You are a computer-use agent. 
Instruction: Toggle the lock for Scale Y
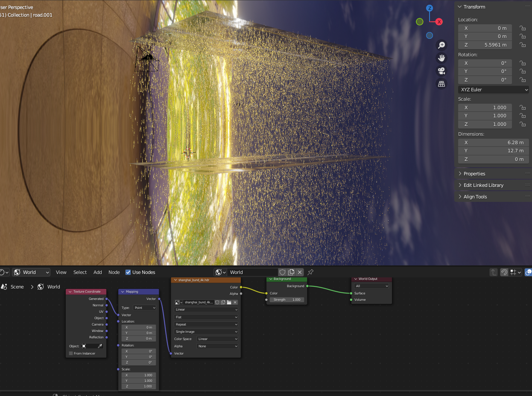click(522, 116)
